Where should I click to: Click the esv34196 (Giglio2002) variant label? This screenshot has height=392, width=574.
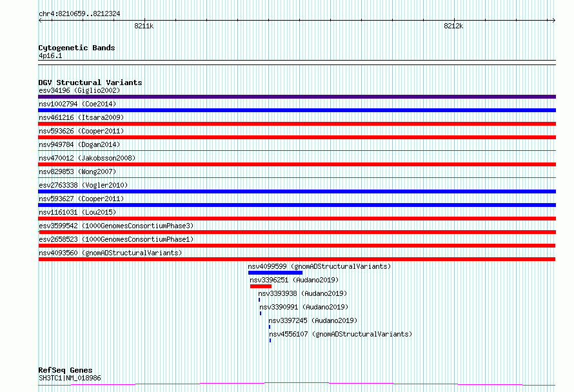click(79, 90)
